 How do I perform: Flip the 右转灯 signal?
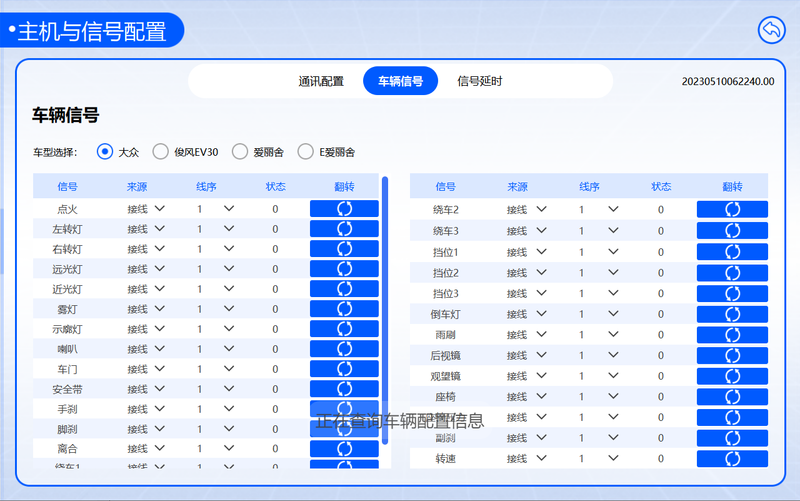344,248
